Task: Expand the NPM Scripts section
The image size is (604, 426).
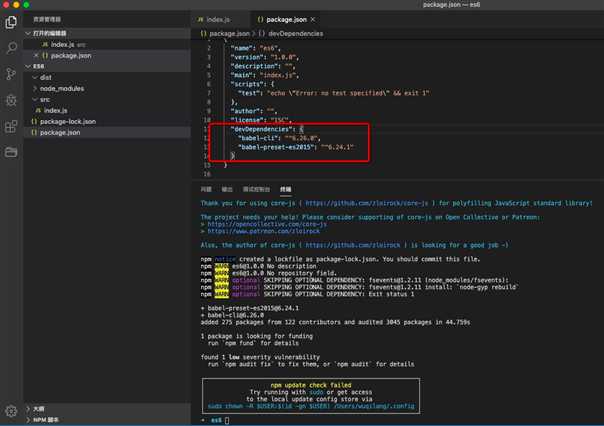Action: tap(107, 420)
